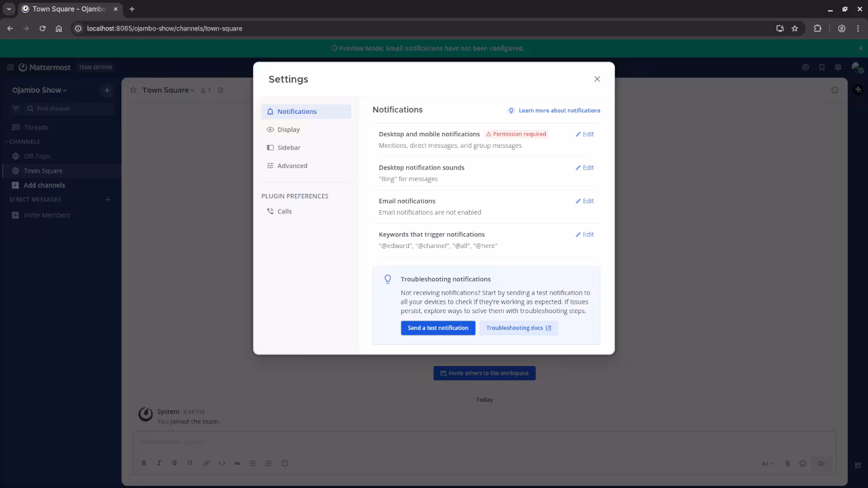
Task: Click Learn more about notifications link
Action: tap(559, 110)
